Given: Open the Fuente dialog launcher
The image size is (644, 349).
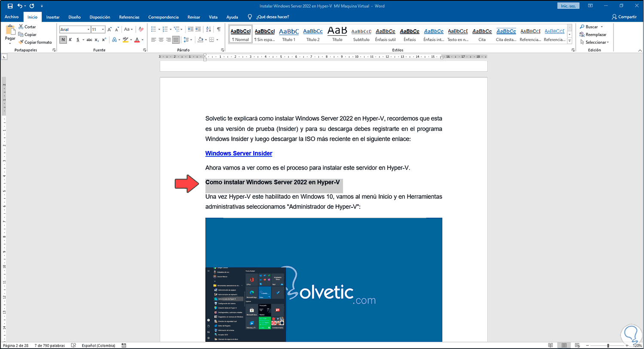Looking at the screenshot, I should pyautogui.click(x=145, y=50).
